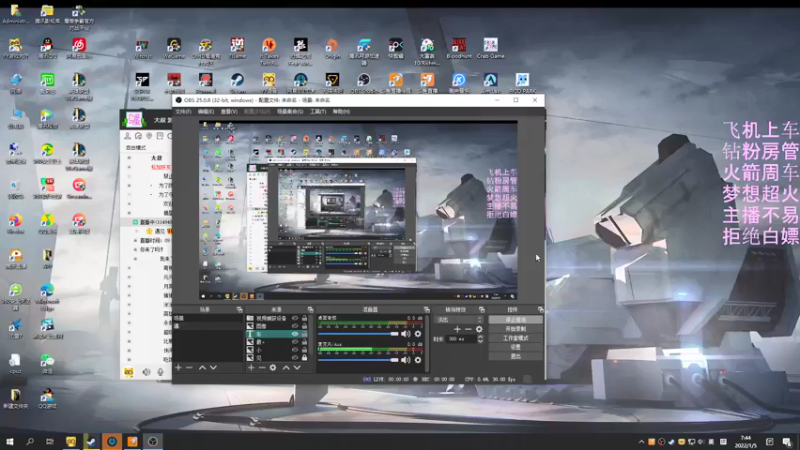The image size is (800, 450).
Task: Open the 淡出 transition type dropdown
Action: (x=459, y=319)
